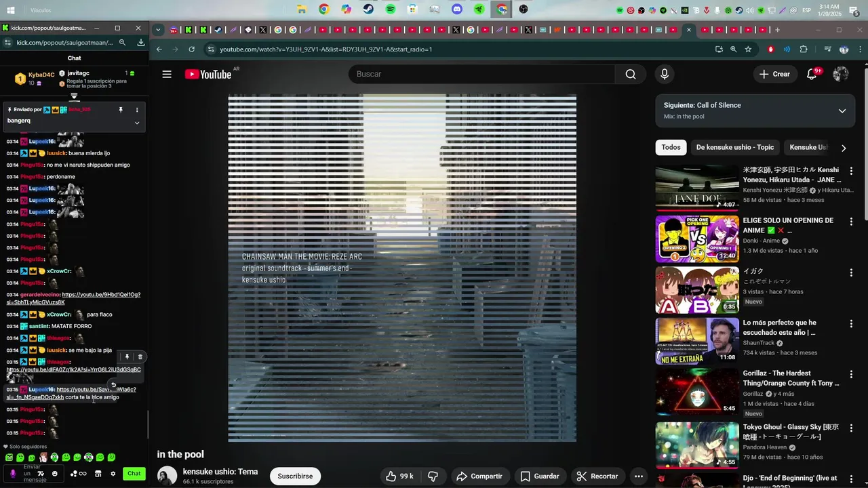Reply to Lupeek16 message arrow icon
Screen dimensions: 868x488
(x=113, y=384)
